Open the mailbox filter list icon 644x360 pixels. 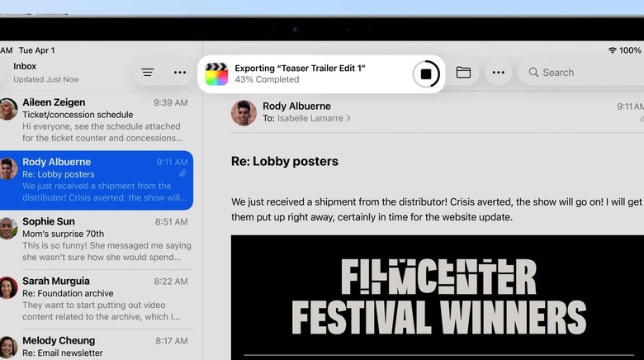[148, 73]
